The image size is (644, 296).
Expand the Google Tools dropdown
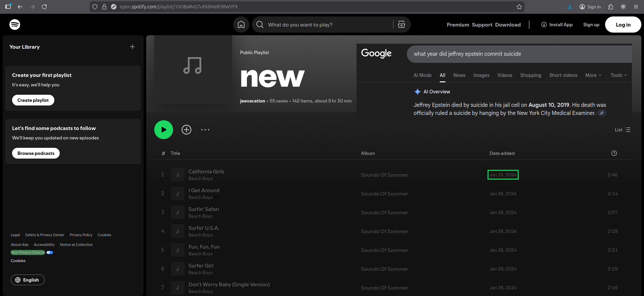pos(619,75)
